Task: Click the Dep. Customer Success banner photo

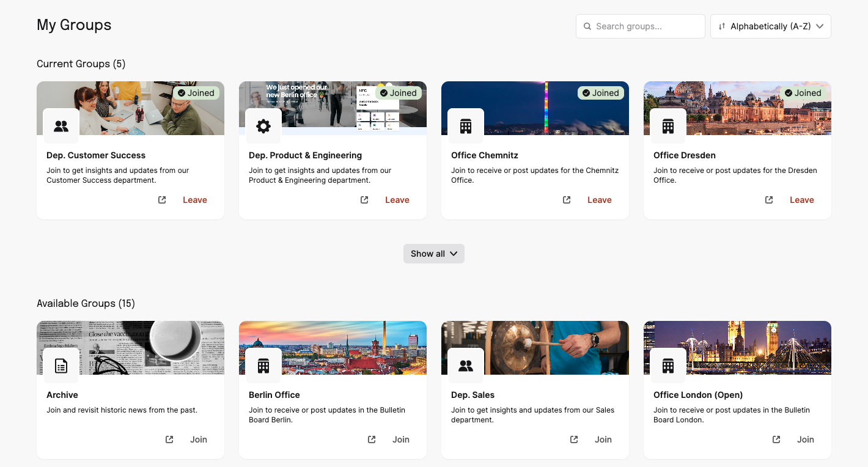Action: coord(130,108)
